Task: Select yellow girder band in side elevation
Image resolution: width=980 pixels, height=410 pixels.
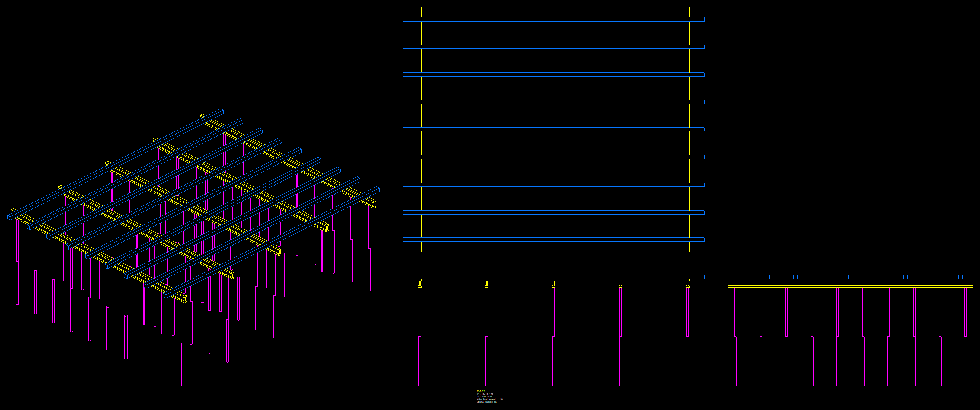Action: [x=850, y=283]
